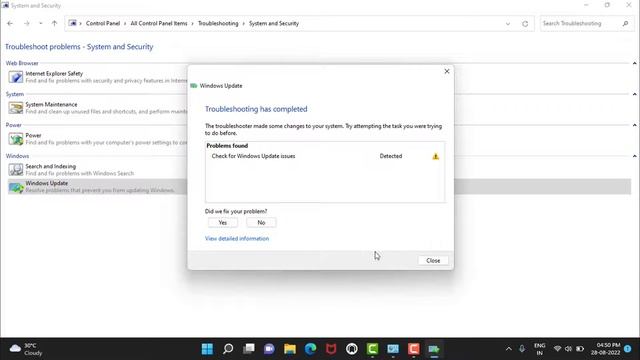Open the weather widget showing Cloudy
This screenshot has width=640, height=360.
[x=26, y=349]
